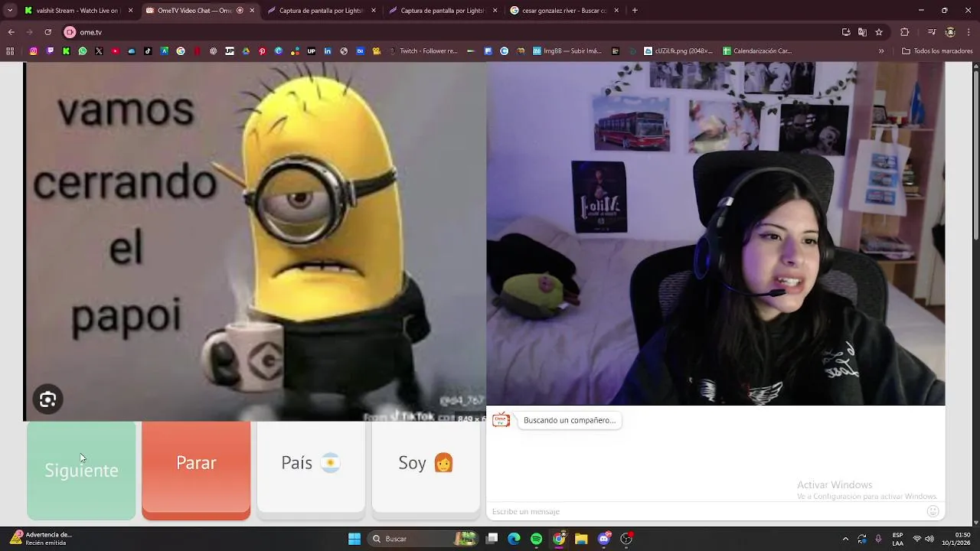
Task: Click the minion meme partner video
Action: 255,242
